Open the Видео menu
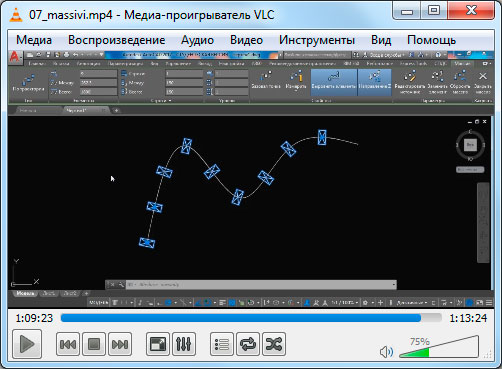Viewport: 502px width, 369px height. click(x=246, y=40)
